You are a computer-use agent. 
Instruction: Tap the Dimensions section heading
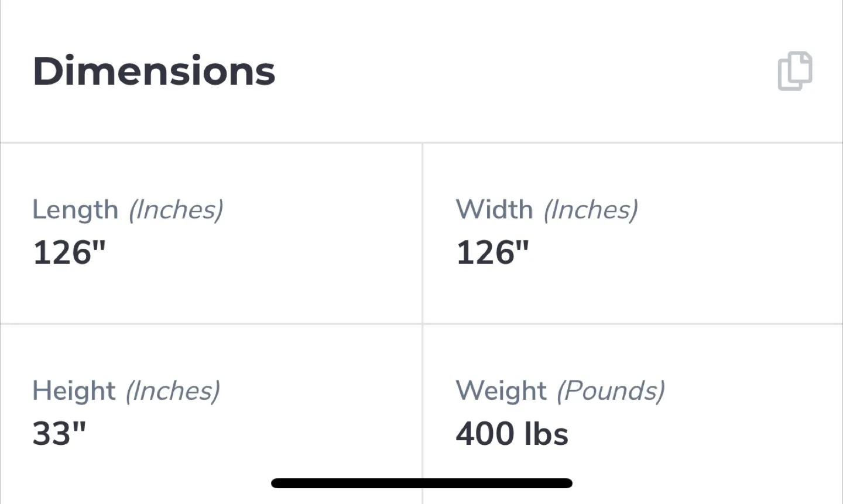coord(154,71)
